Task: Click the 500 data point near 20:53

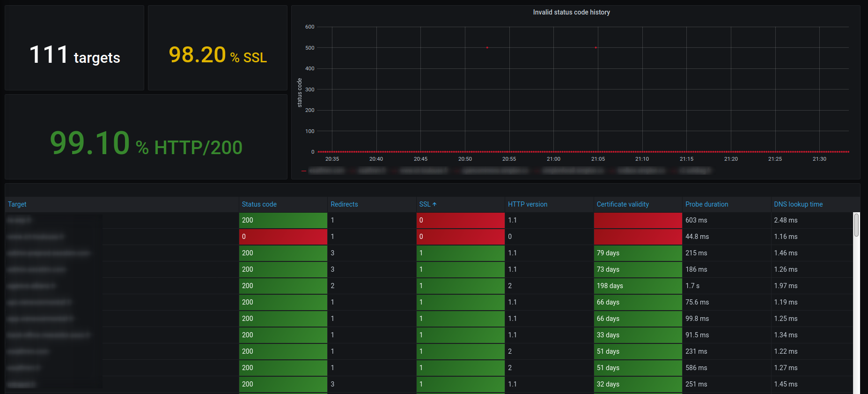Action: [487, 47]
